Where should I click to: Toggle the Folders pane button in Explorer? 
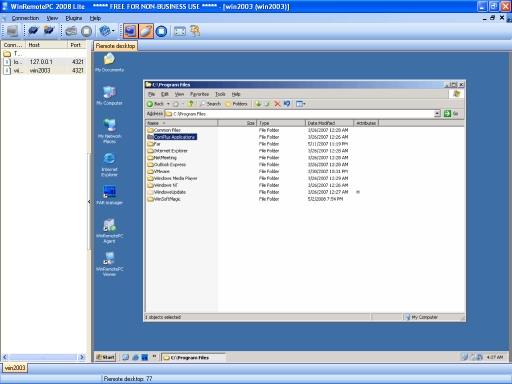pyautogui.click(x=236, y=104)
